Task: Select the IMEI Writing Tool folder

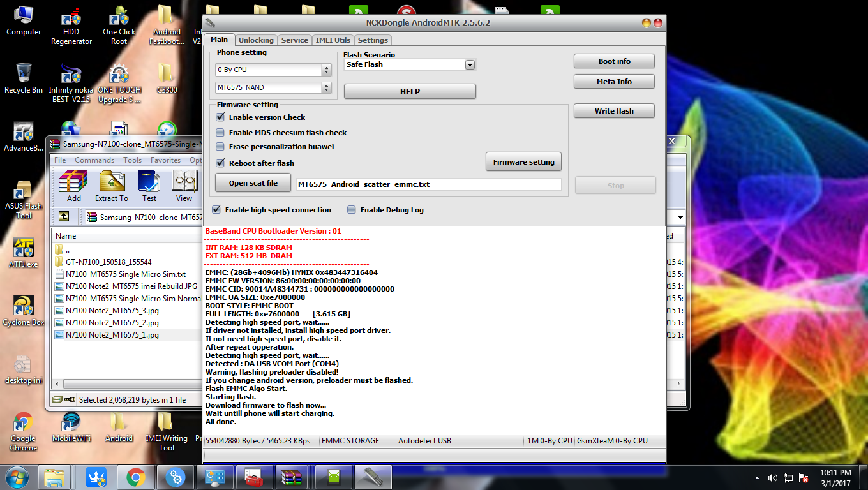Action: pyautogui.click(x=167, y=432)
